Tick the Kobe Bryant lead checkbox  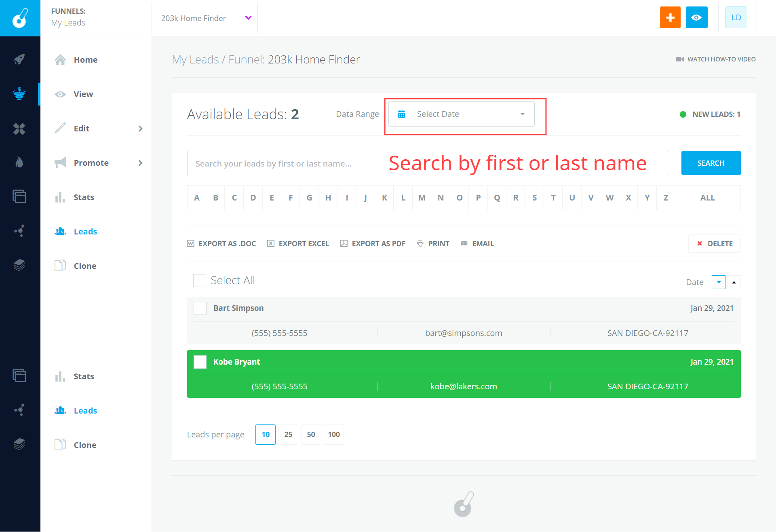[200, 362]
